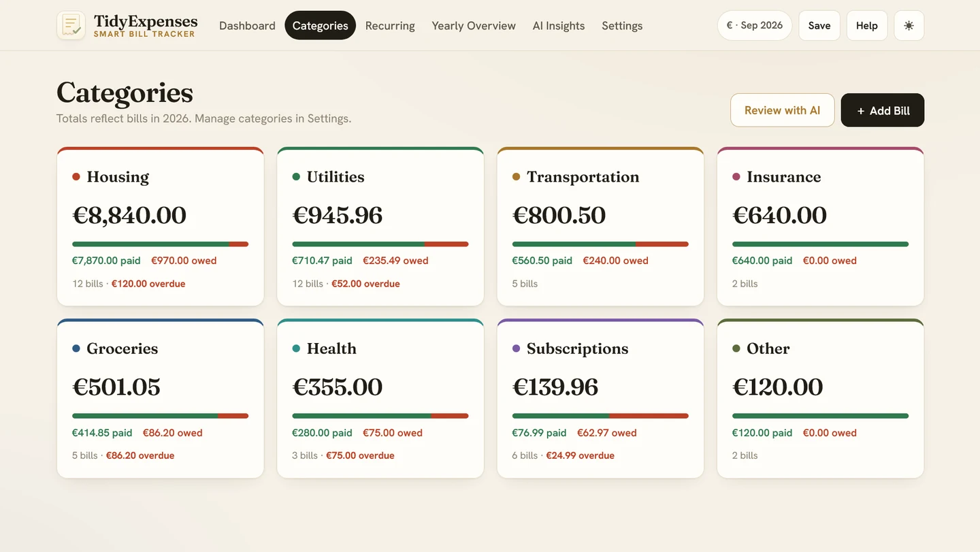Open the Help button
The height and width of the screenshot is (552, 980).
pyautogui.click(x=867, y=25)
